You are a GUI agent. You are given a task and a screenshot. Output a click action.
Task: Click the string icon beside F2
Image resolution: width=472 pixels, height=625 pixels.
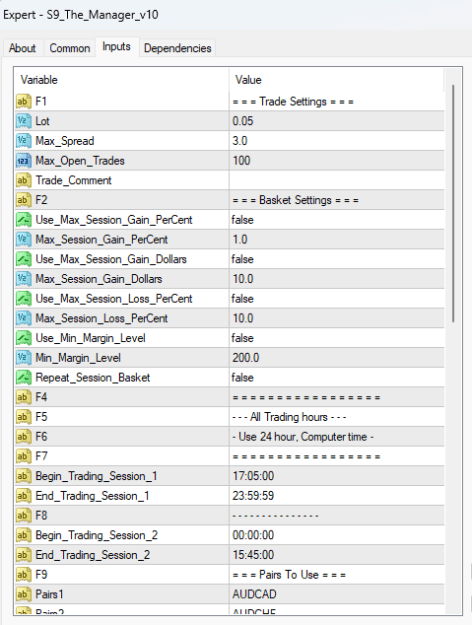(x=24, y=200)
